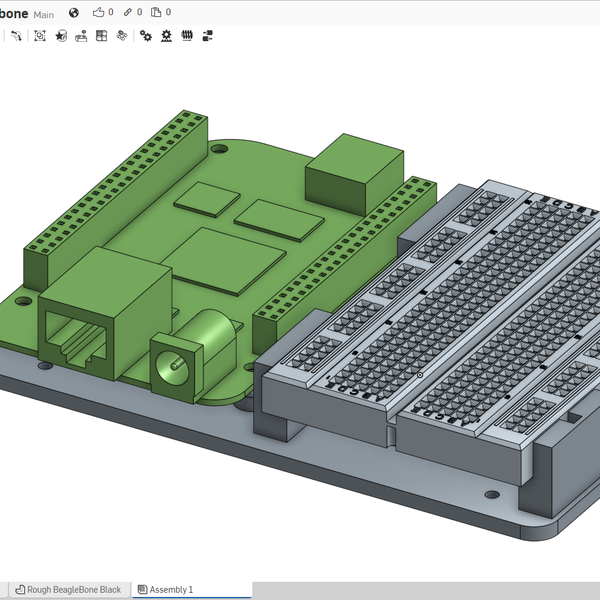
Task: Like the document with thumbs-up icon
Action: (x=98, y=13)
